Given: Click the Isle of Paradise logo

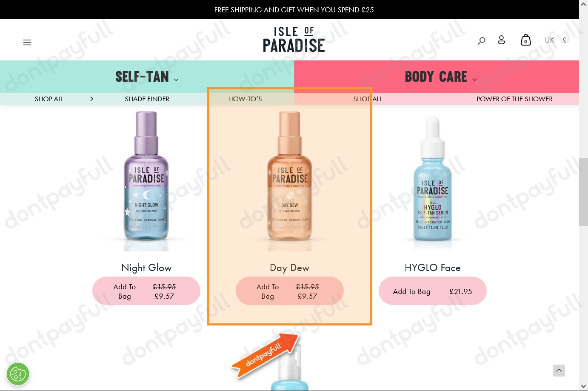Looking at the screenshot, I should click(294, 40).
